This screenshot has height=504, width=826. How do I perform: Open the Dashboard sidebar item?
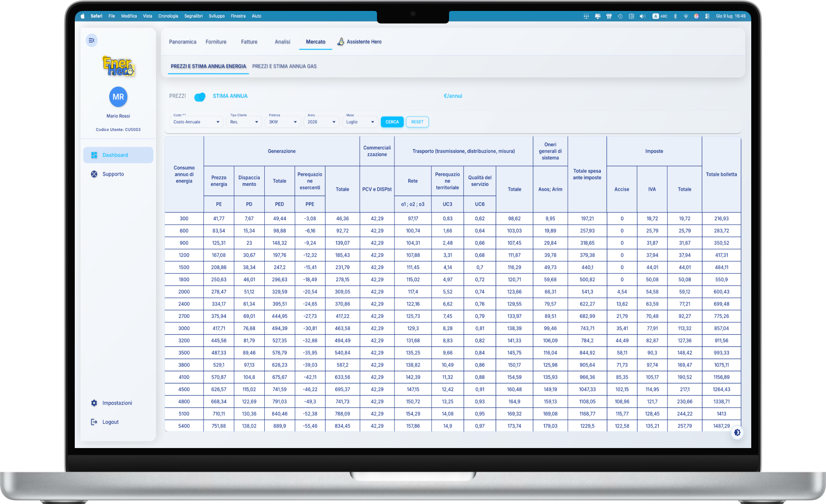(x=118, y=155)
